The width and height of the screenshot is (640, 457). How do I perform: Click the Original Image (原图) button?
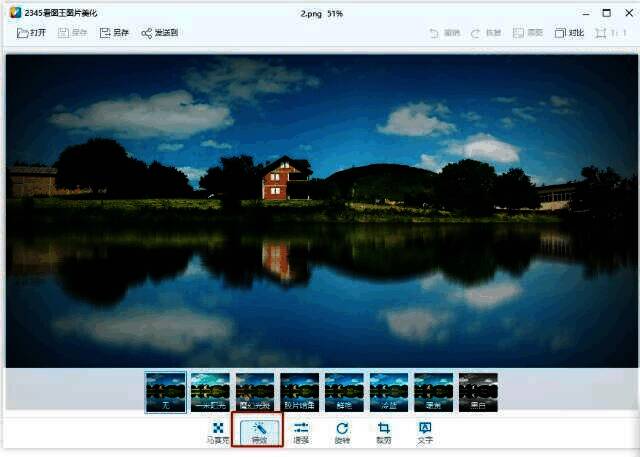point(528,33)
